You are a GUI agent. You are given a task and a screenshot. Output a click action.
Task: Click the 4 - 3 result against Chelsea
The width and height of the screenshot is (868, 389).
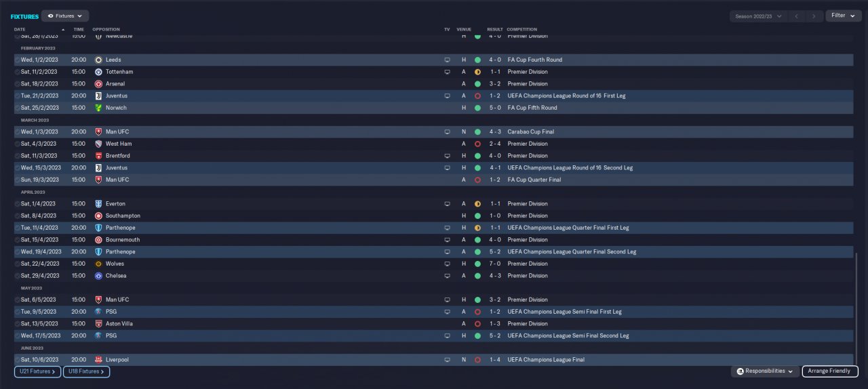495,276
